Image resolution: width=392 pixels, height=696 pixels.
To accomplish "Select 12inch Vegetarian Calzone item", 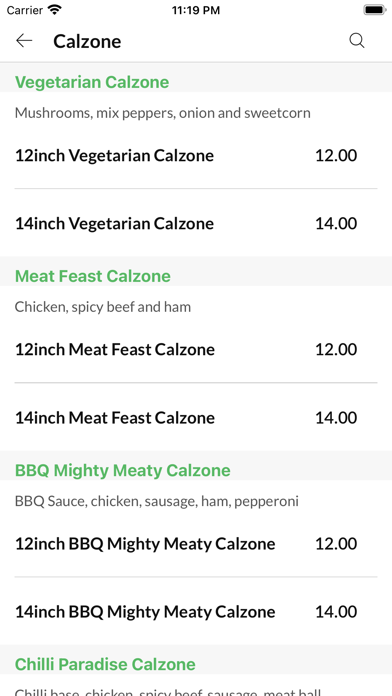I will coord(196,155).
